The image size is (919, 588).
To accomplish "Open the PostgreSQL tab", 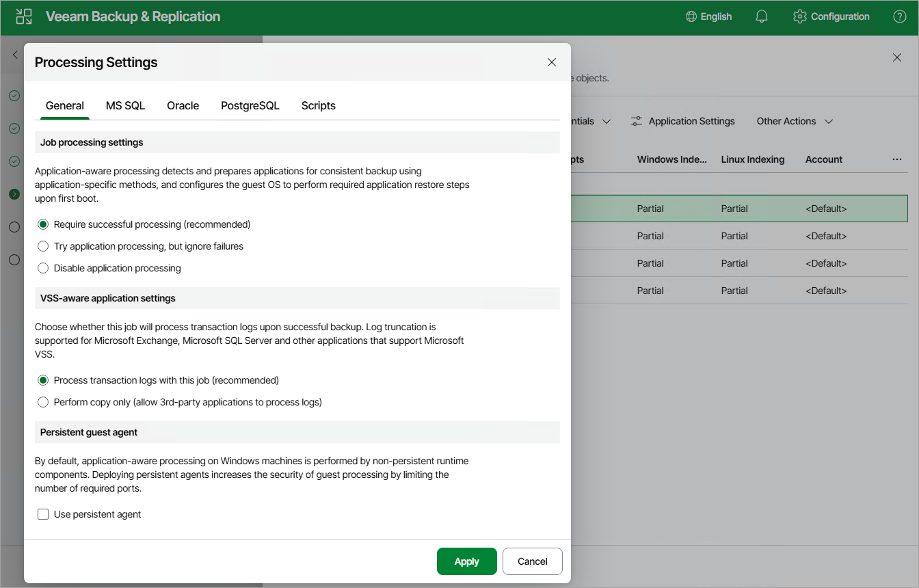I will [x=250, y=106].
